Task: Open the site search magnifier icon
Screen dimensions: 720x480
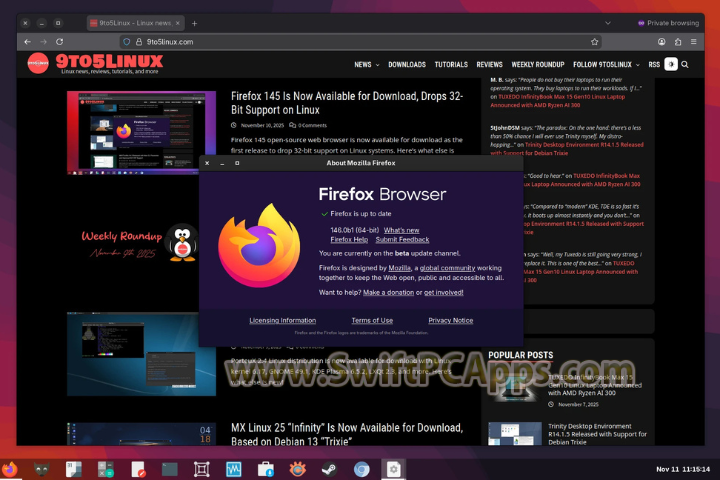Action: [x=685, y=65]
